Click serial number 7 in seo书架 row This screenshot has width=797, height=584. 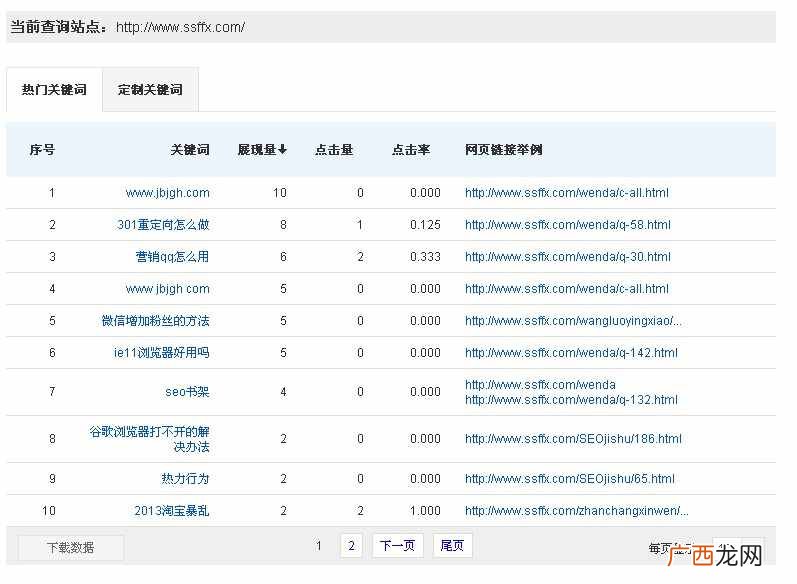[52, 392]
